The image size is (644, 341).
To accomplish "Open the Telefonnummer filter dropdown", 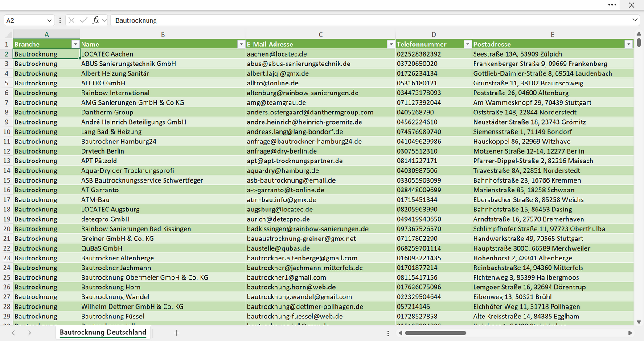I will click(x=468, y=44).
